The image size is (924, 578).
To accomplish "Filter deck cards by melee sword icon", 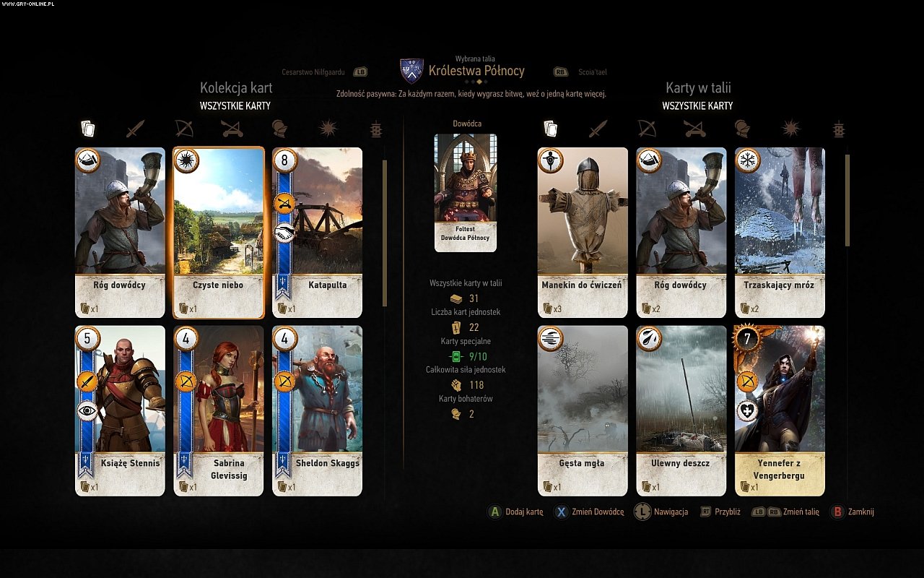I will [598, 129].
